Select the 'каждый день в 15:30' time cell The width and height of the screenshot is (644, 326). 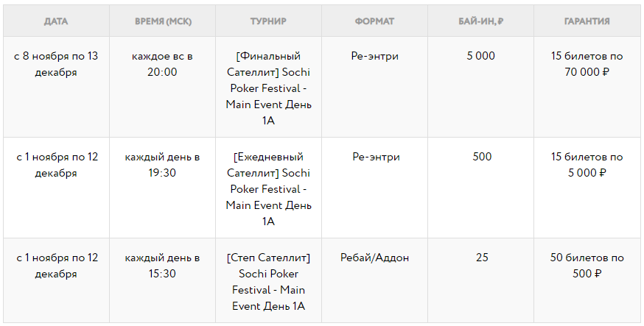click(x=162, y=266)
